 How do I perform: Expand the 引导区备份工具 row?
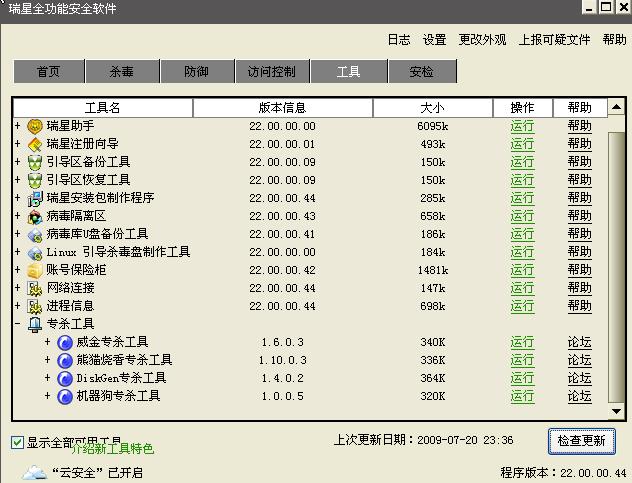(x=17, y=162)
